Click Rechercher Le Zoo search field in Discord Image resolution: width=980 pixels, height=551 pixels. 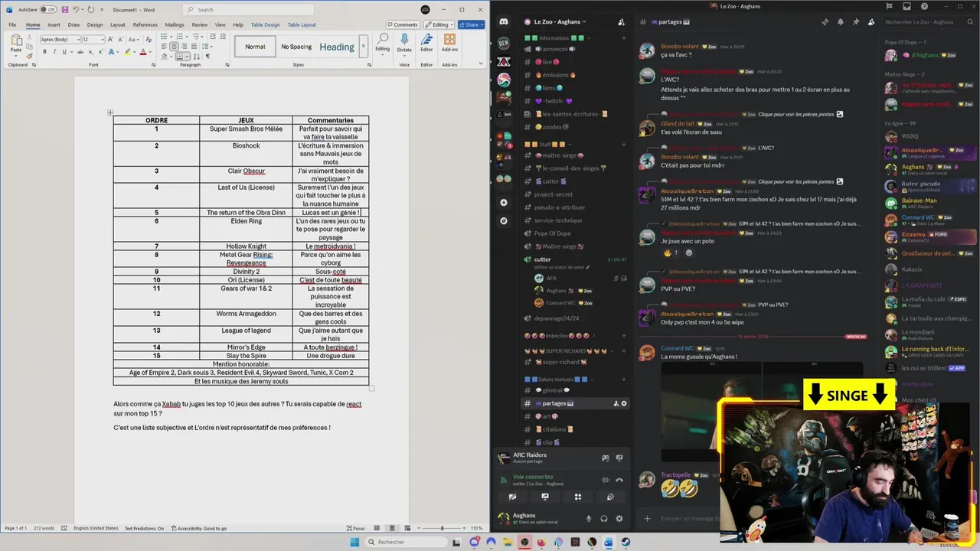929,22
